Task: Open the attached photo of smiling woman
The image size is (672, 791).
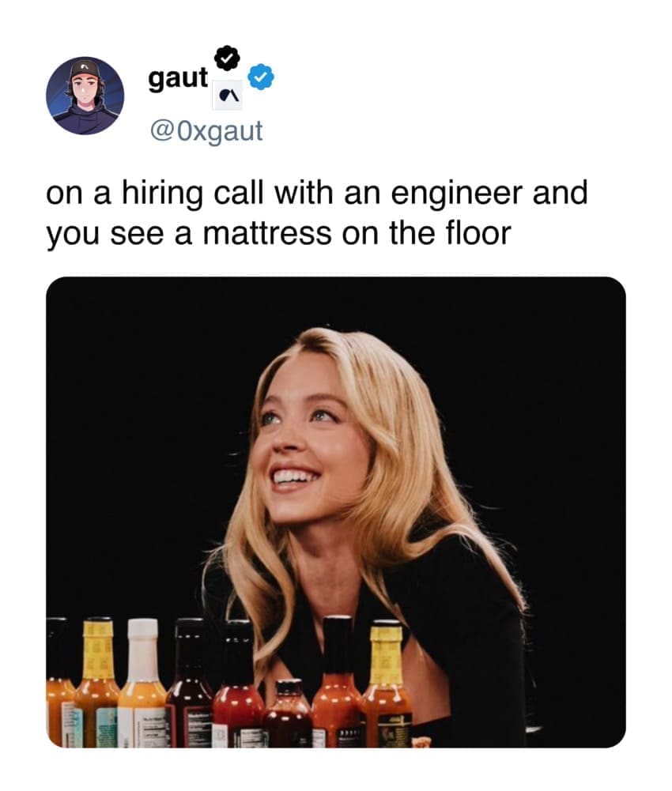Action: pos(336,512)
